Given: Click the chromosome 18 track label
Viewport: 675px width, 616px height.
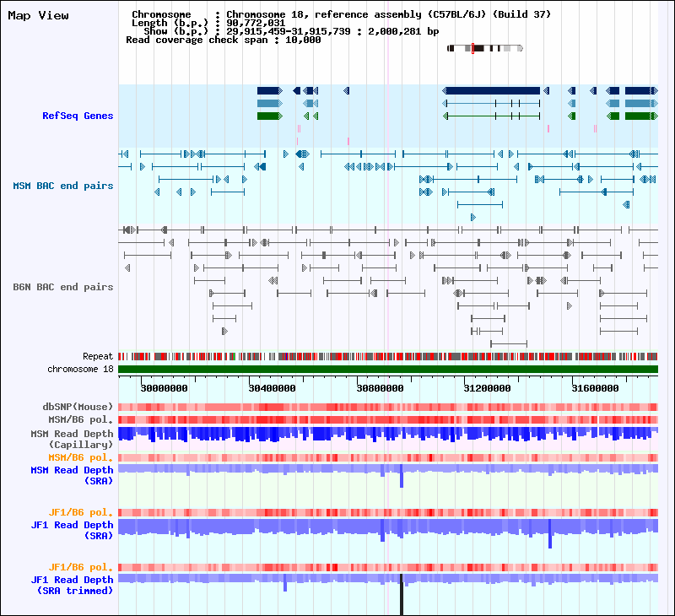Looking at the screenshot, I should [80, 369].
